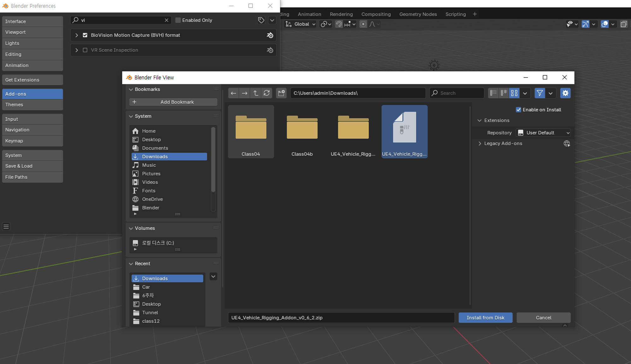Viewport: 631px width, 364px height.
Task: Toggle viewport overlays button
Action: pyautogui.click(x=604, y=24)
